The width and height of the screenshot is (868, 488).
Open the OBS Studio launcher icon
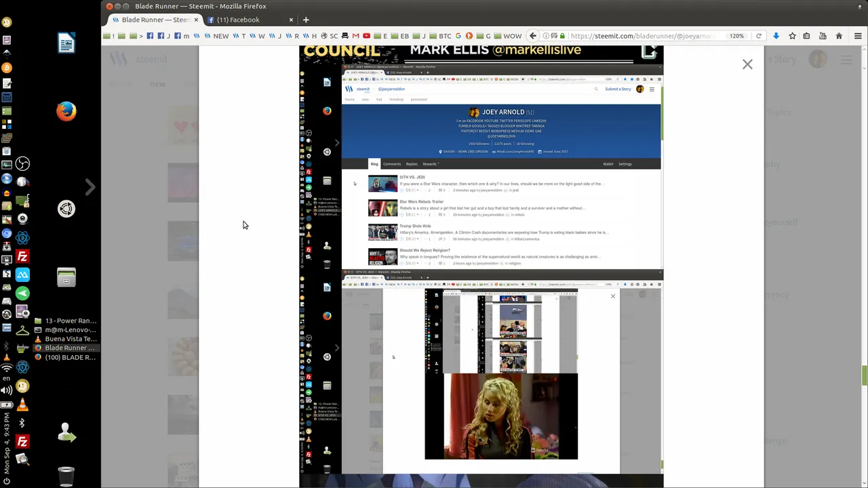pyautogui.click(x=22, y=164)
